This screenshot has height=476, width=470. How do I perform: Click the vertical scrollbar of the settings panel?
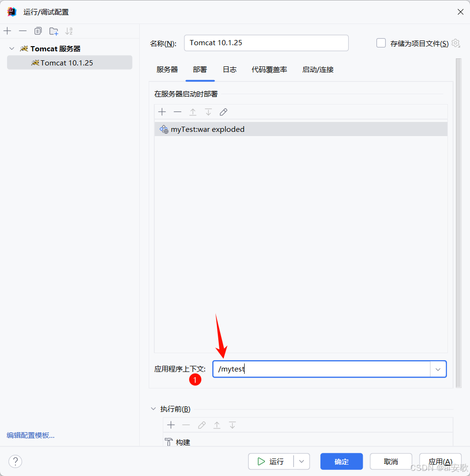coord(458,223)
